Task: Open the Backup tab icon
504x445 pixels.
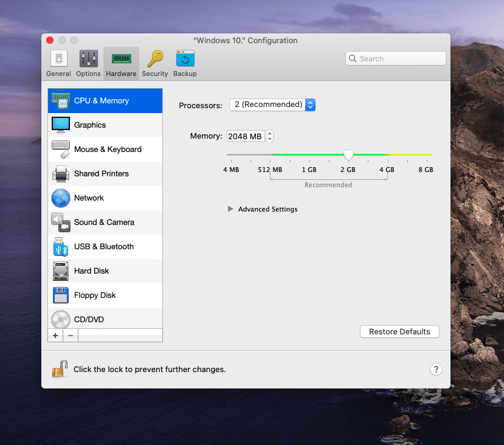Action: 185,63
